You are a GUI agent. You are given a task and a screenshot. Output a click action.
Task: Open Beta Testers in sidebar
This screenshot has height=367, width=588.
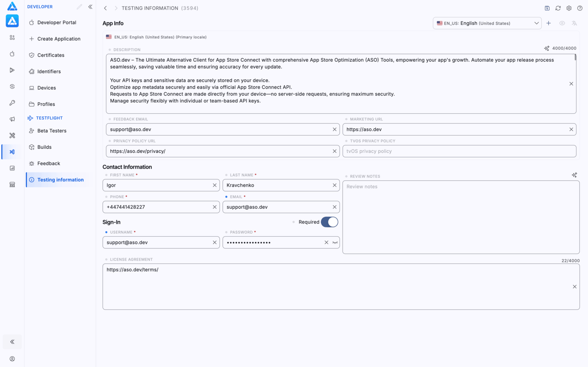click(59, 131)
